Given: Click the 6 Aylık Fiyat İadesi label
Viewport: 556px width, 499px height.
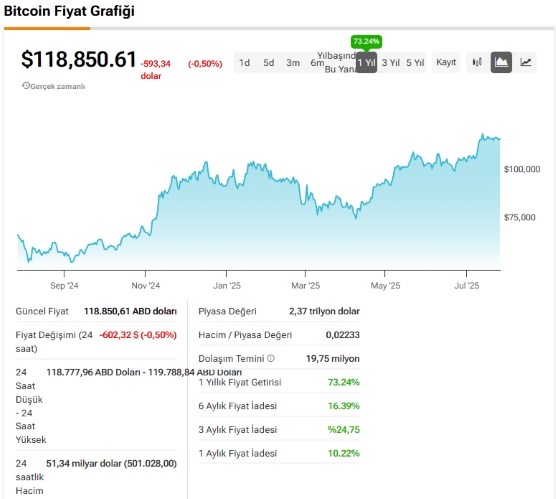Looking at the screenshot, I should (237, 406).
